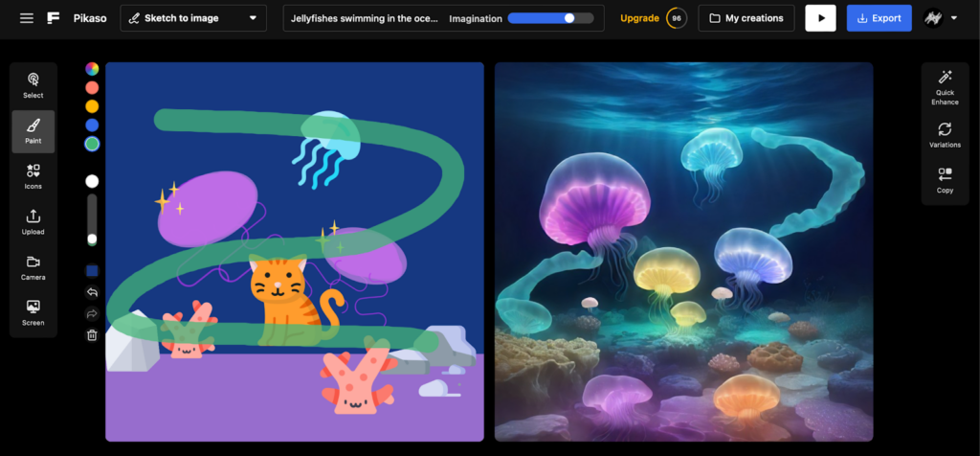Delete the sketch with trash icon
This screenshot has height=456, width=980.
tap(92, 334)
